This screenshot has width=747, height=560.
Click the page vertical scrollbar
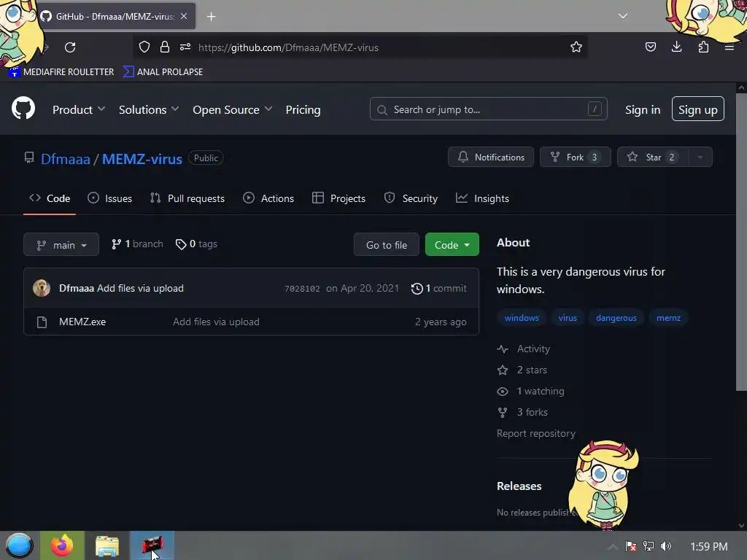tap(741, 242)
